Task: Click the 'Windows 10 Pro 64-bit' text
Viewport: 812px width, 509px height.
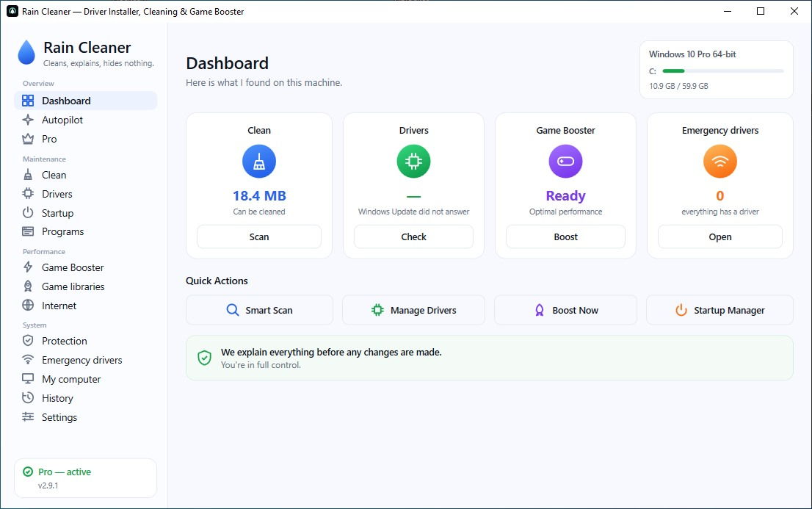Action: tap(692, 54)
